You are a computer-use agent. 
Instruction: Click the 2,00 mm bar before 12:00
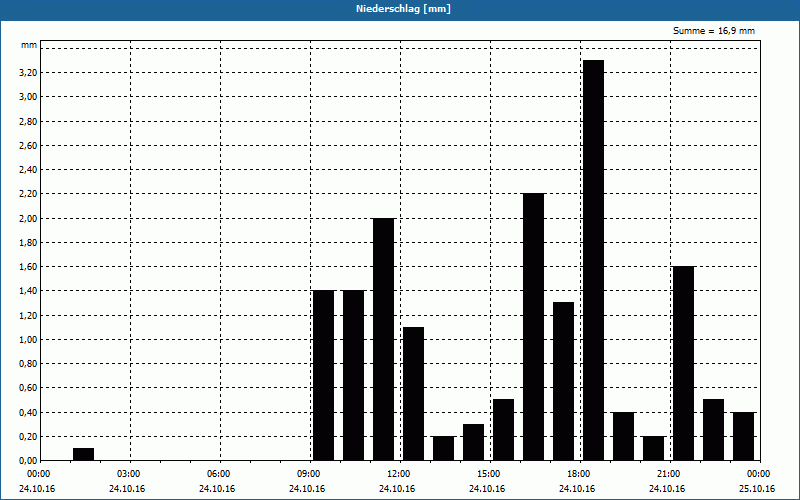point(384,339)
